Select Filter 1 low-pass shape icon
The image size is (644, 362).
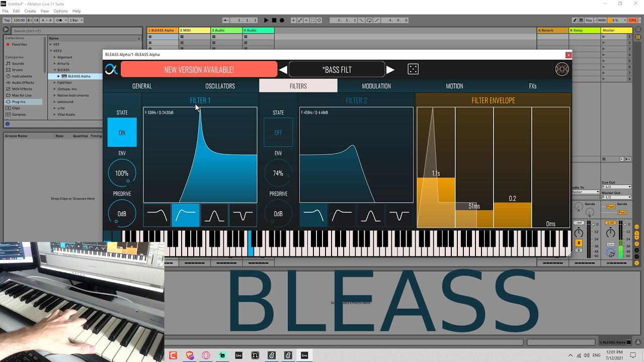[x=157, y=216]
